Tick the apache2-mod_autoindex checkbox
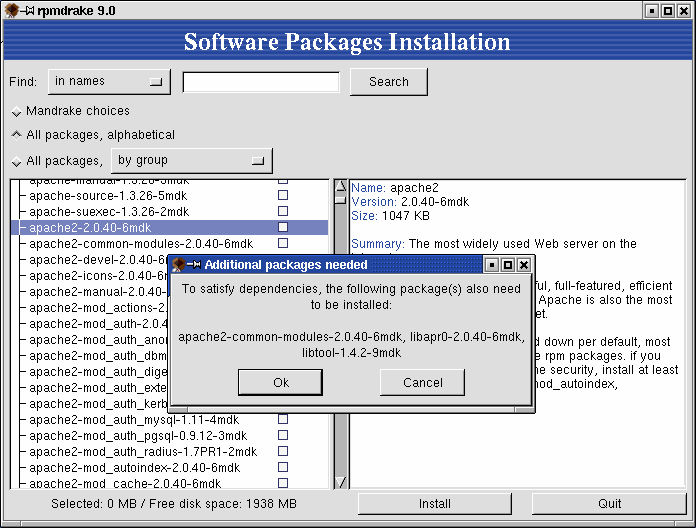 pos(283,467)
